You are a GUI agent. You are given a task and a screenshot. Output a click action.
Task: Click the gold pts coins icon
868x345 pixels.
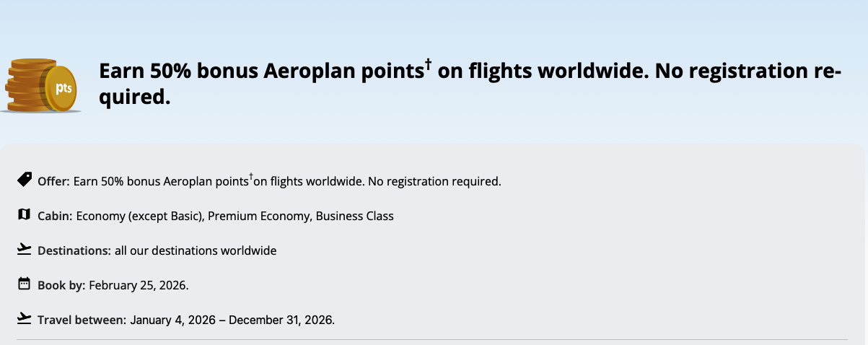tap(42, 87)
